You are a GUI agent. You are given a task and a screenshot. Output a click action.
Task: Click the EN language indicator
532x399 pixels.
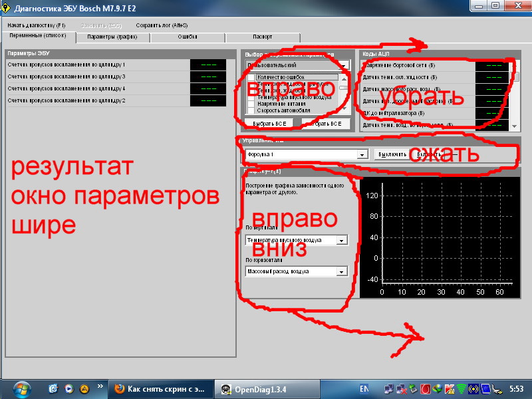pyautogui.click(x=364, y=389)
